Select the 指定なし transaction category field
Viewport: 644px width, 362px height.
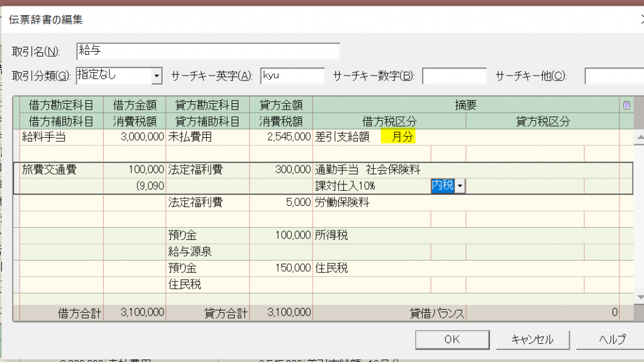coord(113,76)
